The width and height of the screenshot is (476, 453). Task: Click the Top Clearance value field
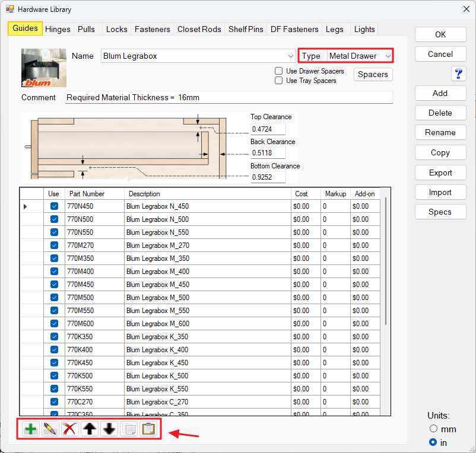pos(268,129)
